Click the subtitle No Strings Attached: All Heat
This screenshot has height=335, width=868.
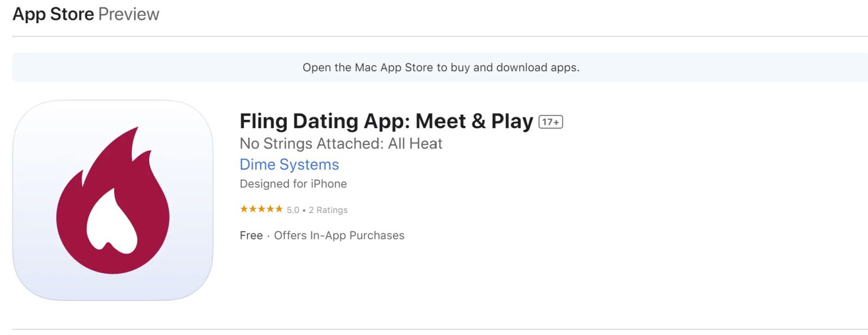(341, 143)
